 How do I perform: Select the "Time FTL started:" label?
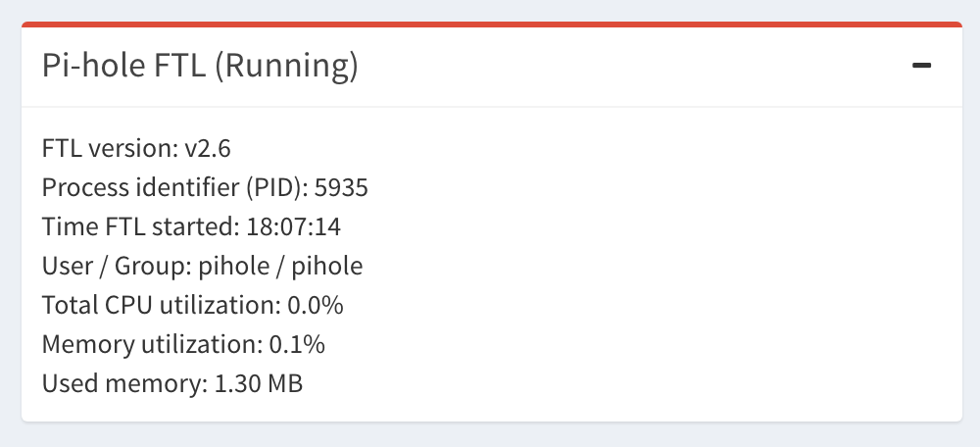140,226
